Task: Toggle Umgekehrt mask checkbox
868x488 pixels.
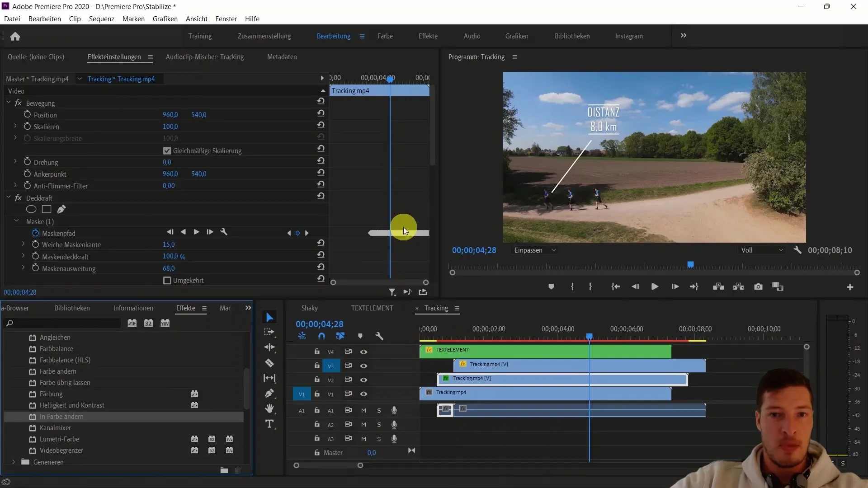Action: pyautogui.click(x=168, y=280)
